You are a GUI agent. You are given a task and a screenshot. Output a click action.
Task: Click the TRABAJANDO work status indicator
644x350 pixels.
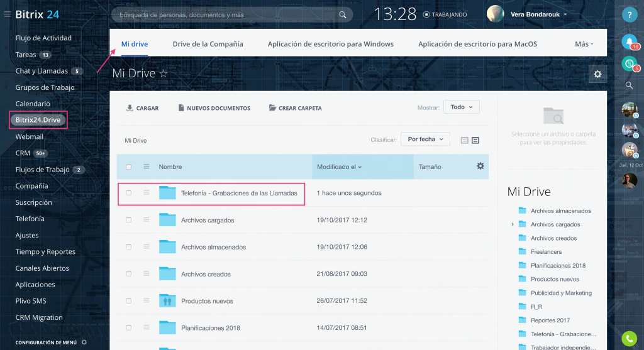coord(445,15)
